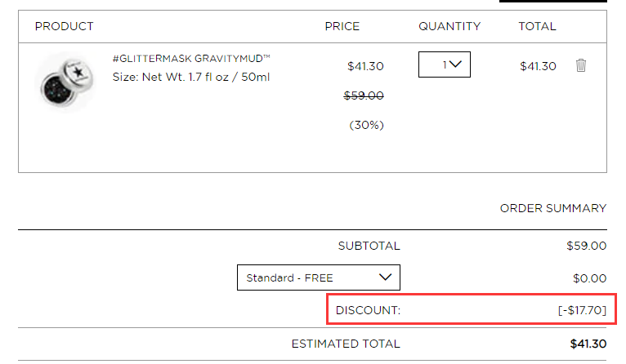Expand the quantity selector chevron arrow

pos(455,64)
